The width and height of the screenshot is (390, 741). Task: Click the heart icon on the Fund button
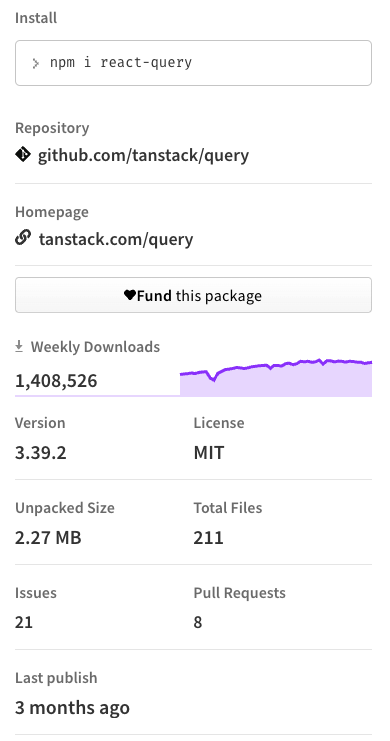tap(130, 295)
